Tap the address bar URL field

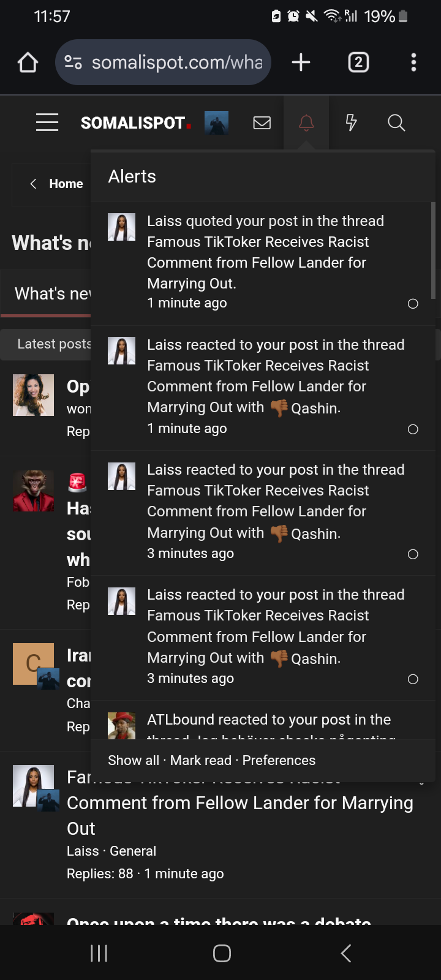(x=177, y=62)
